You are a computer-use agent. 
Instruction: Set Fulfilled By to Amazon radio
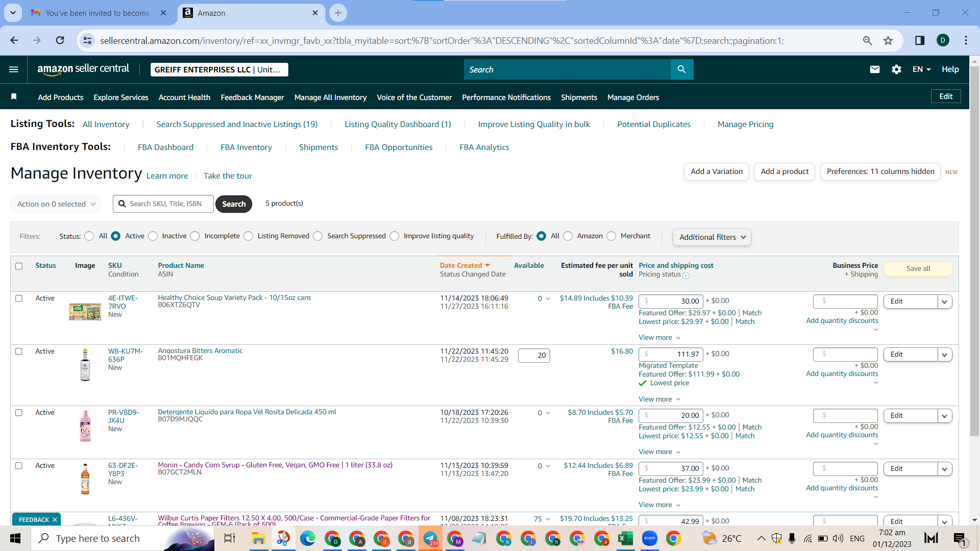(568, 236)
